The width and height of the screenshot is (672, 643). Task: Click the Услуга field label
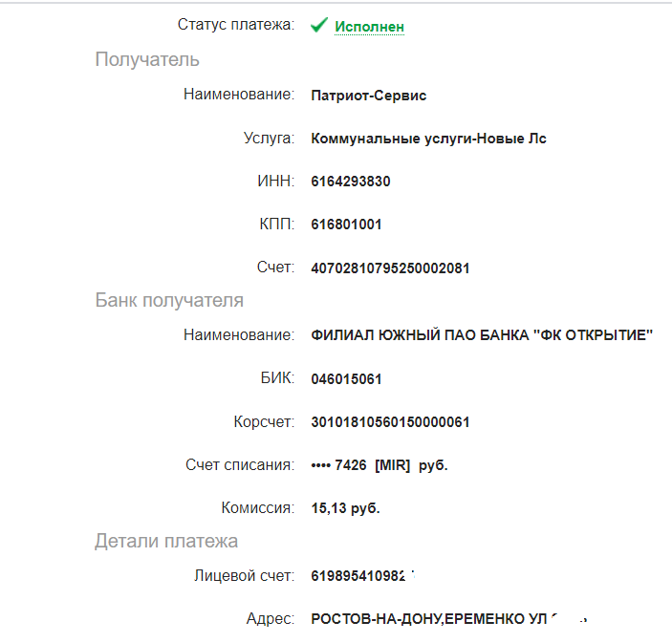pos(270,138)
